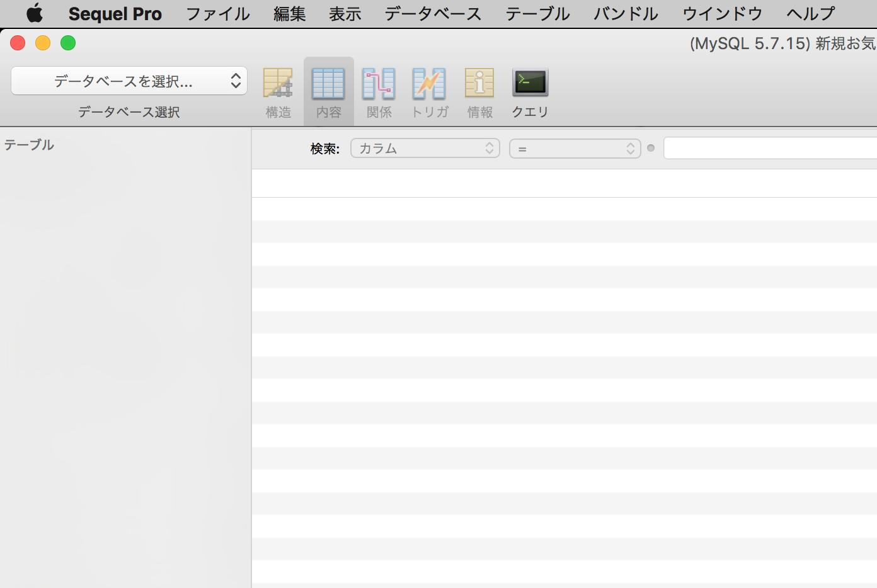Select the 内容 (Content) table icon
The image size is (877, 588).
[x=328, y=84]
